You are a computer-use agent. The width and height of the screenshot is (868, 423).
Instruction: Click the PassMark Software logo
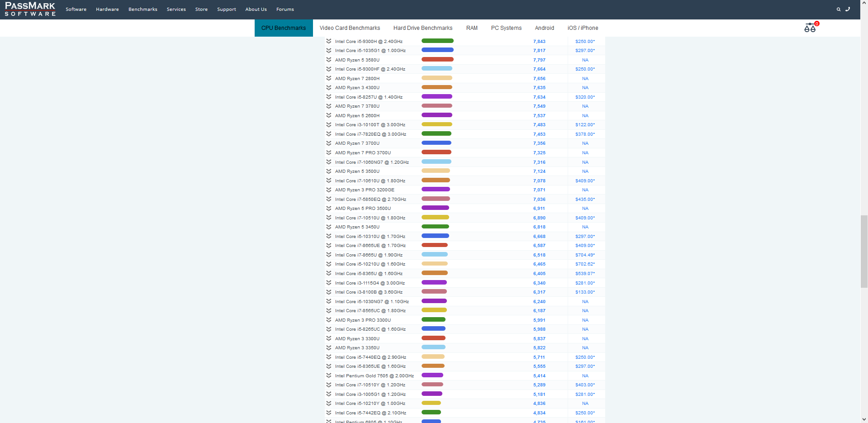[x=30, y=9]
